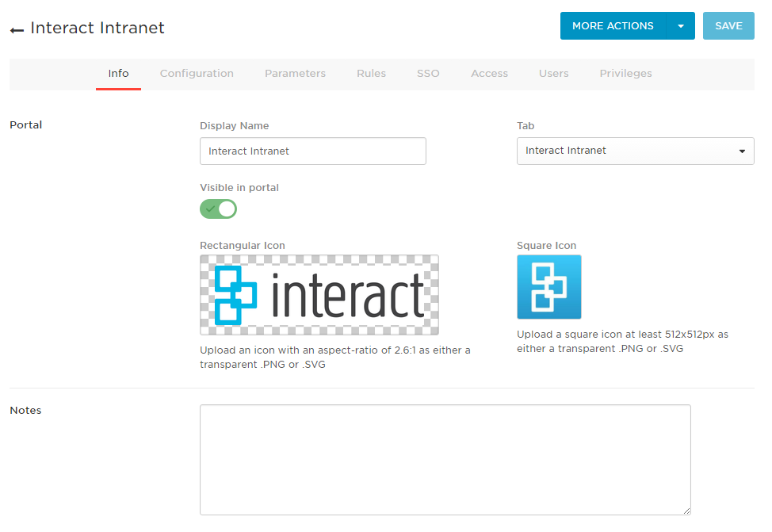Screen dimensions: 772x532
Task: Click the Rectangular Icon label
Action: 243,245
